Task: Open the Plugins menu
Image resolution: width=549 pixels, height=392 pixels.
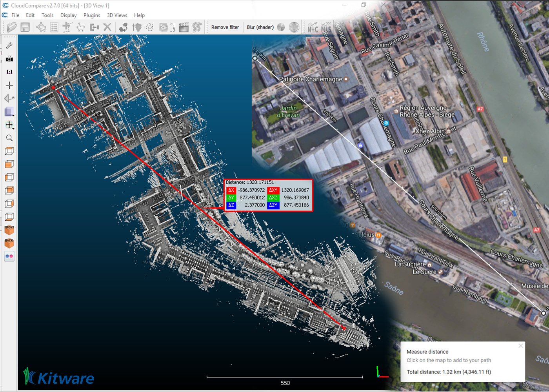Action: coord(92,15)
